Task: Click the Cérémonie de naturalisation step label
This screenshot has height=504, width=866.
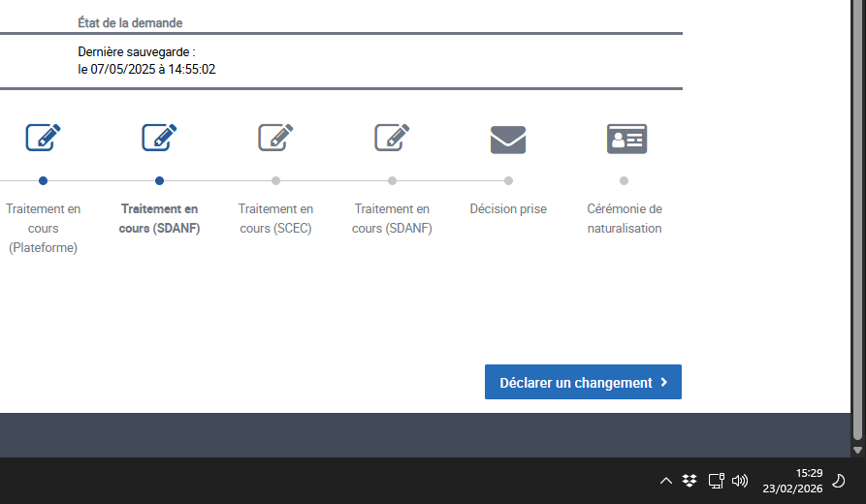Action: tap(625, 219)
